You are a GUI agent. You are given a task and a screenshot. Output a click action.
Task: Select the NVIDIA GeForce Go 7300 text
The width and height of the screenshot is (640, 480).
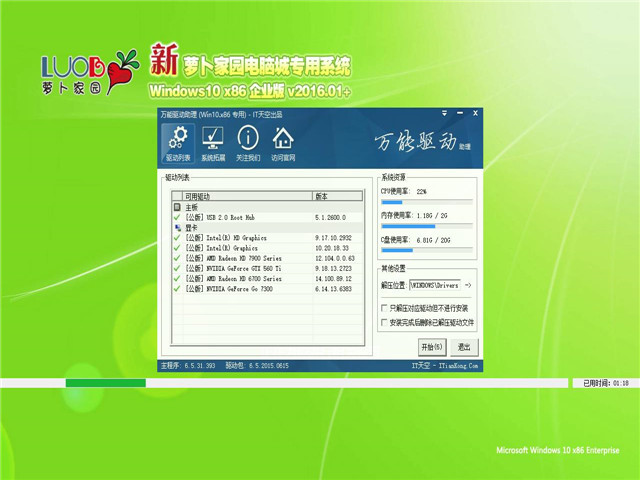coord(229,289)
